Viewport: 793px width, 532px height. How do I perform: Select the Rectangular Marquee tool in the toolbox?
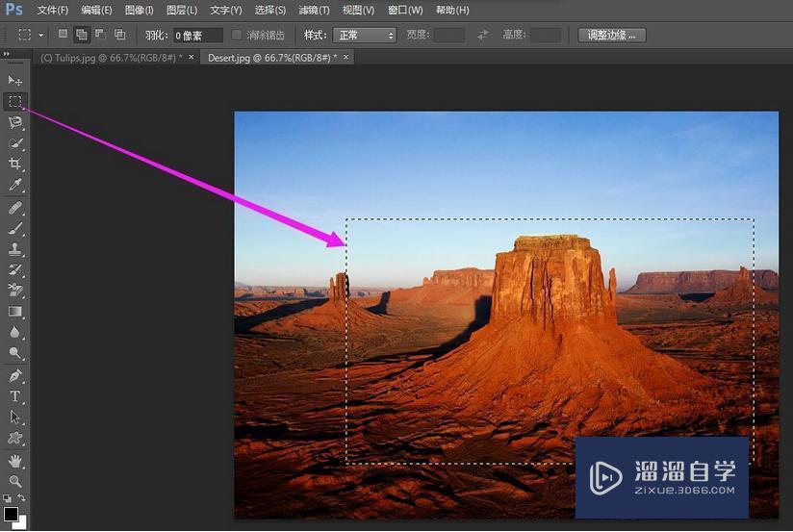(15, 101)
